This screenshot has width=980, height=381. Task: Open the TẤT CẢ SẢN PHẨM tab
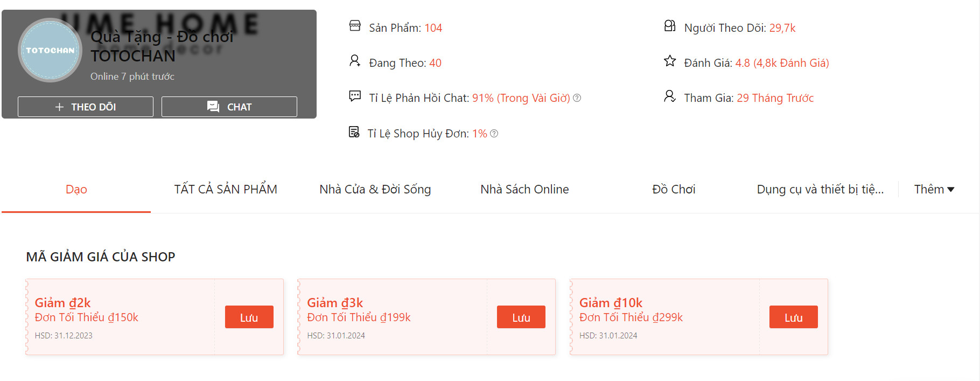(226, 189)
